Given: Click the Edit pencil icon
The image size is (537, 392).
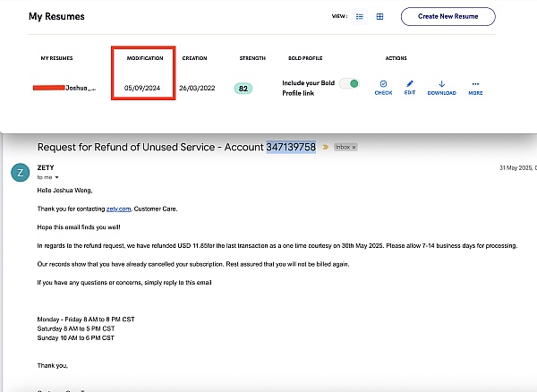Looking at the screenshot, I should click(410, 83).
